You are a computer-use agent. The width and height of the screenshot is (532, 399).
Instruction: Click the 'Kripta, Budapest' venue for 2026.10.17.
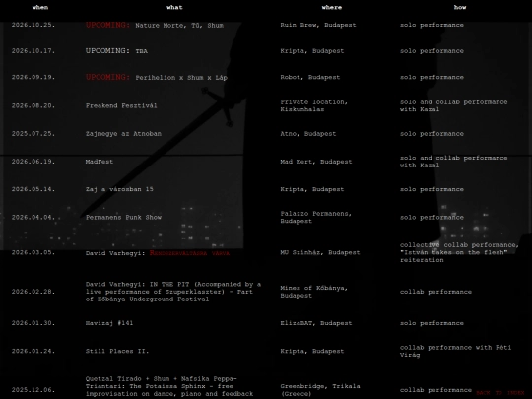click(312, 51)
